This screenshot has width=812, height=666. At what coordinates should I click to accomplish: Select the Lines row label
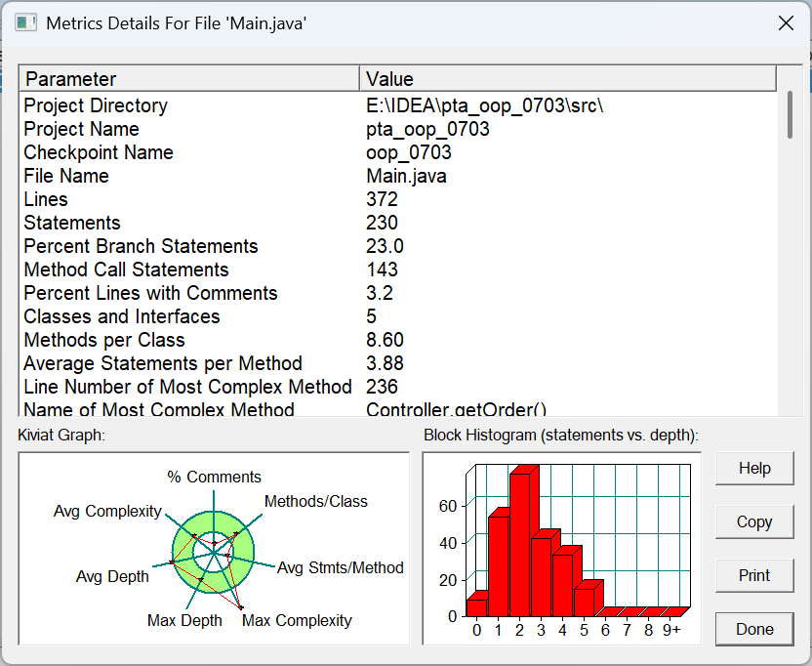coord(46,199)
